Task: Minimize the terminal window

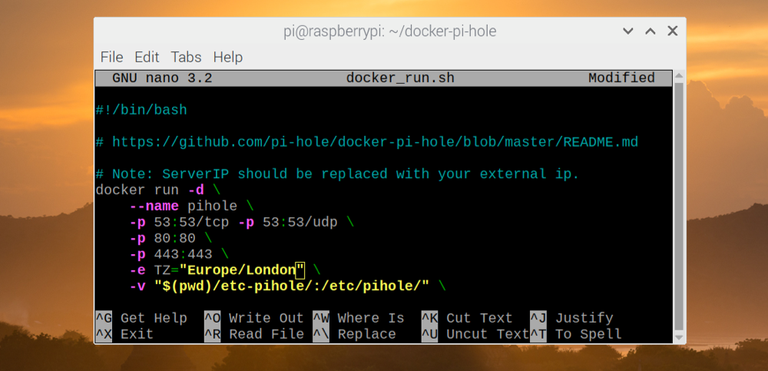Action: [x=628, y=31]
